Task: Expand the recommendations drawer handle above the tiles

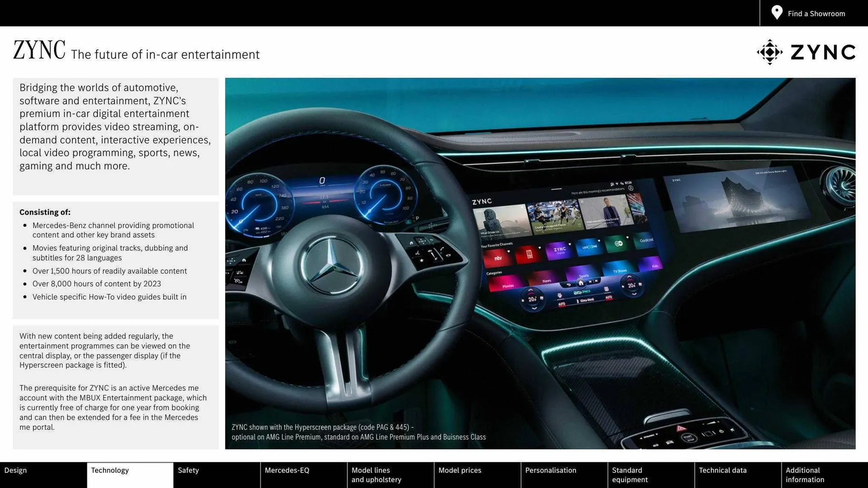Action: coord(557,189)
